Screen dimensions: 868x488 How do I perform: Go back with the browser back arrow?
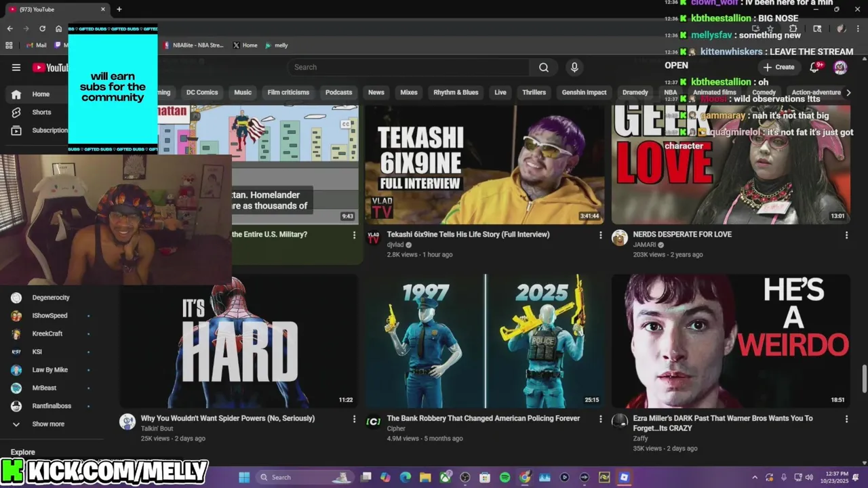point(10,28)
